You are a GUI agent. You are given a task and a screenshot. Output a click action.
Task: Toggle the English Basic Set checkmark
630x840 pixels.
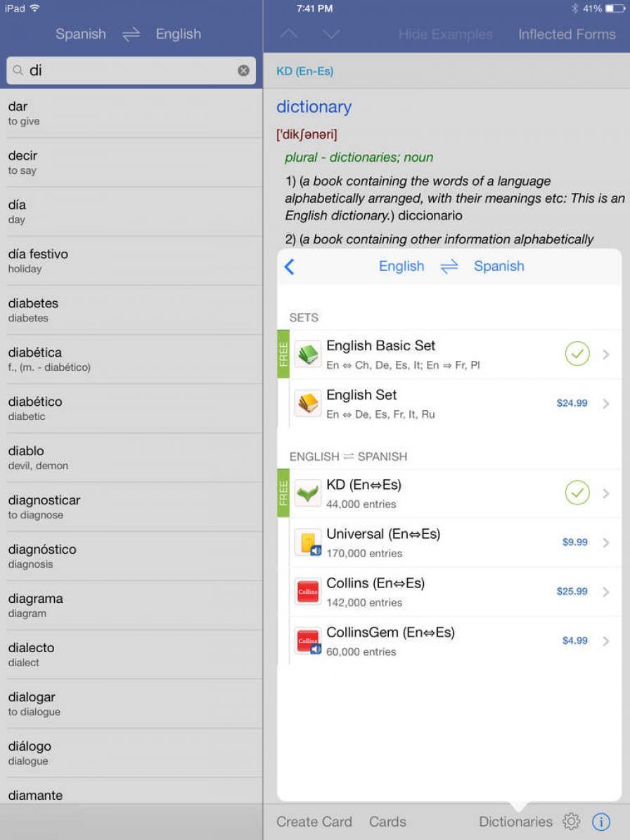click(577, 354)
